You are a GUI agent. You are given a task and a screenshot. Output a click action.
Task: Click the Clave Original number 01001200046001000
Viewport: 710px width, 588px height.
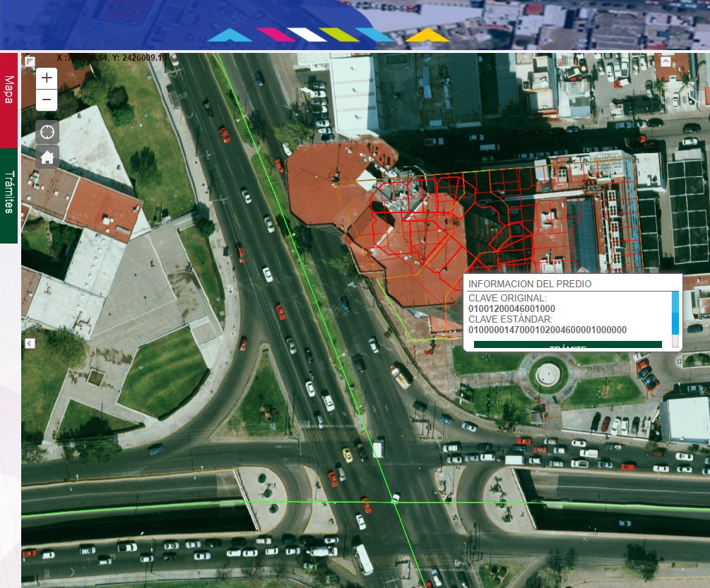(511, 308)
